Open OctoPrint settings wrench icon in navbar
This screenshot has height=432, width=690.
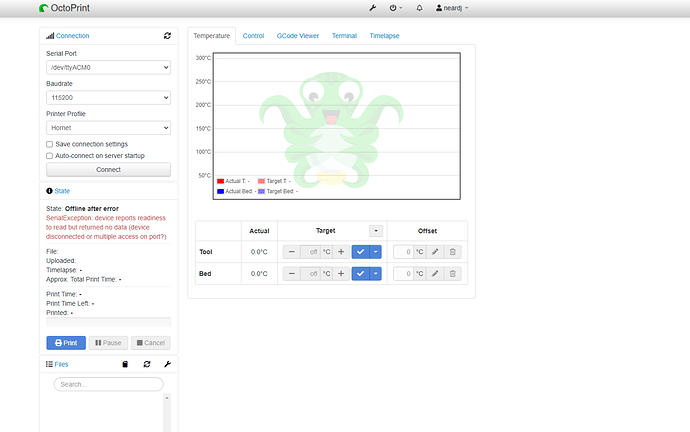coord(373,8)
